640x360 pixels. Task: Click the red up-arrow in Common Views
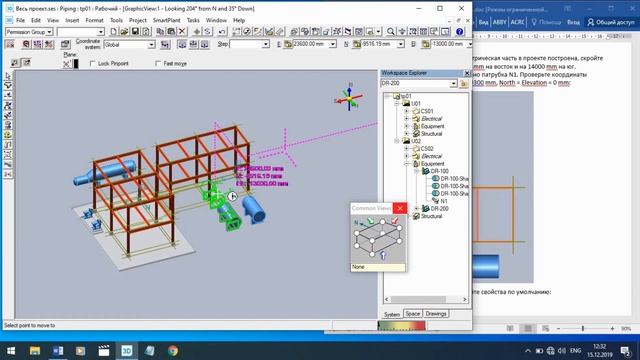[x=394, y=221]
